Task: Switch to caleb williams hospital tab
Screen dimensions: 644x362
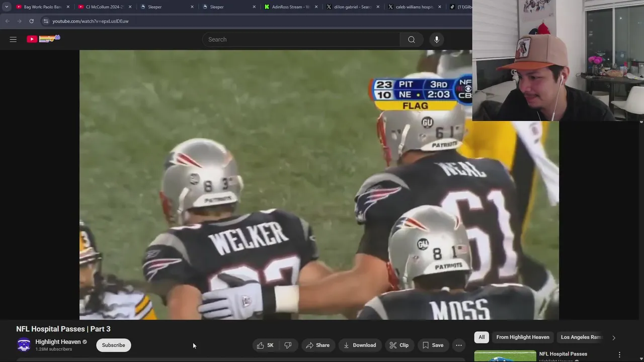Action: 416,7
